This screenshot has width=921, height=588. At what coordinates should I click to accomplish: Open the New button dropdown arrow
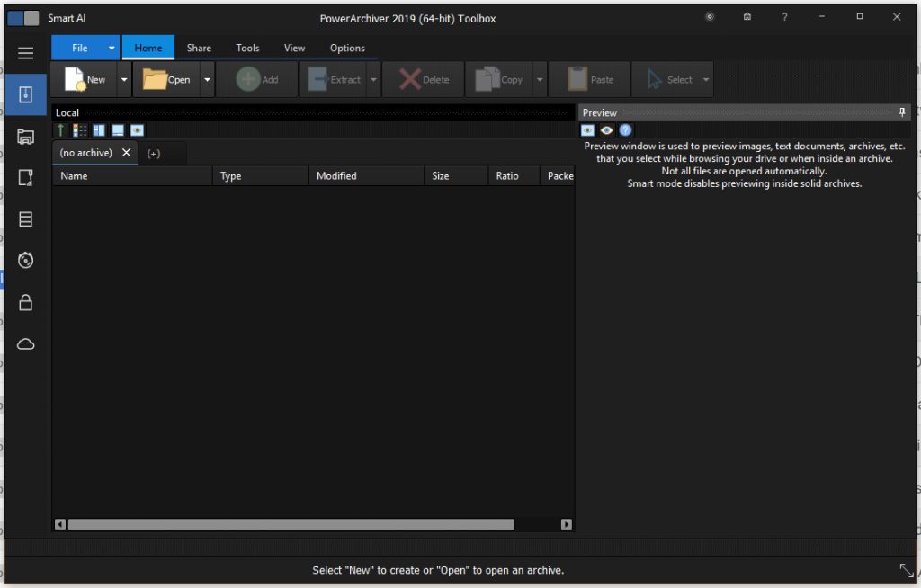[x=123, y=79]
